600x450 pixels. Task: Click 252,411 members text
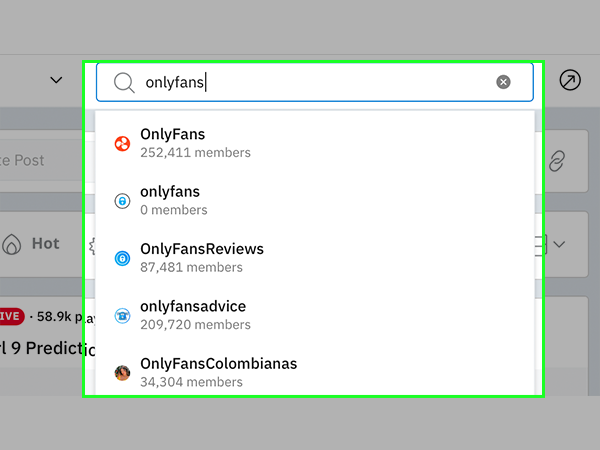point(195,153)
